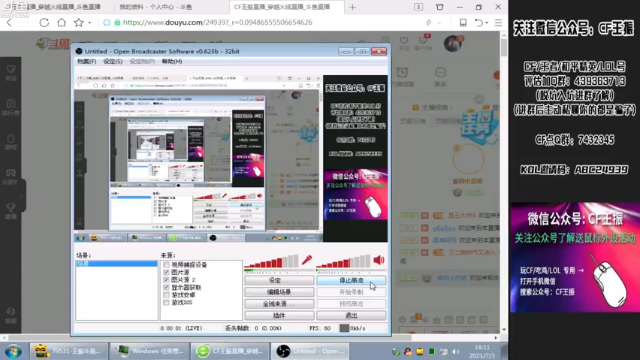The height and width of the screenshot is (360, 640).
Task: Go to the browser home page icon
Action: 61,22
